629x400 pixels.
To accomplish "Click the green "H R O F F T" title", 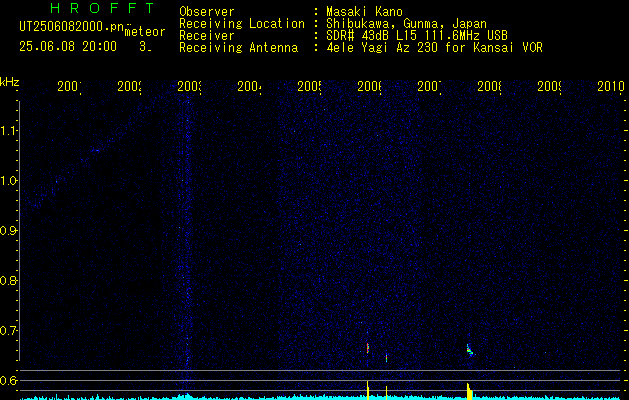I will (x=102, y=8).
